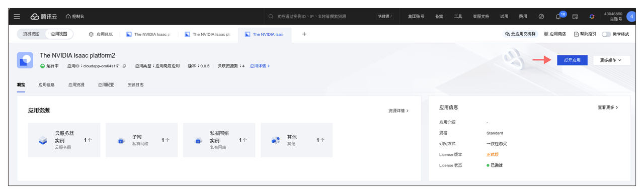Switch to 应用视图 application view
The height and width of the screenshot is (194, 644).
tap(59, 34)
